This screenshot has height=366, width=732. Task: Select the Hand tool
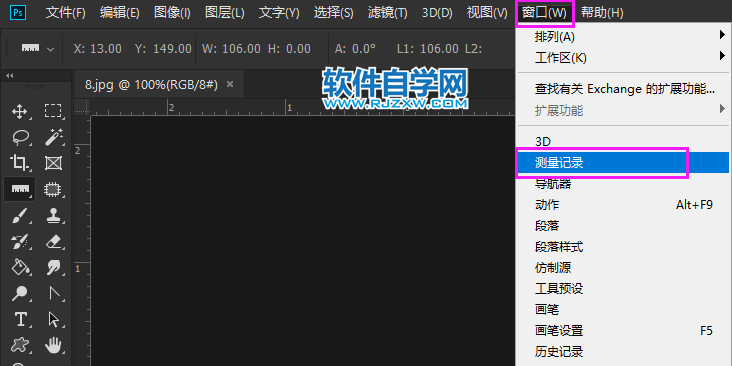pyautogui.click(x=53, y=346)
